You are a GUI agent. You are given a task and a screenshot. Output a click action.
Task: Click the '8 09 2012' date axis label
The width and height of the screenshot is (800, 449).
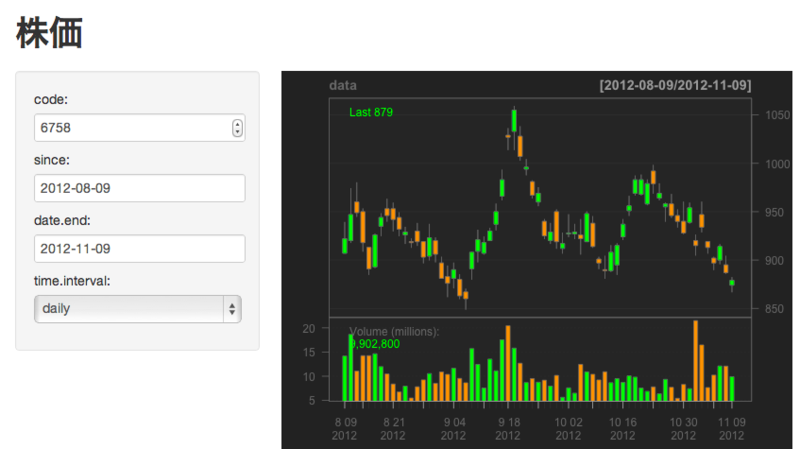point(345,429)
